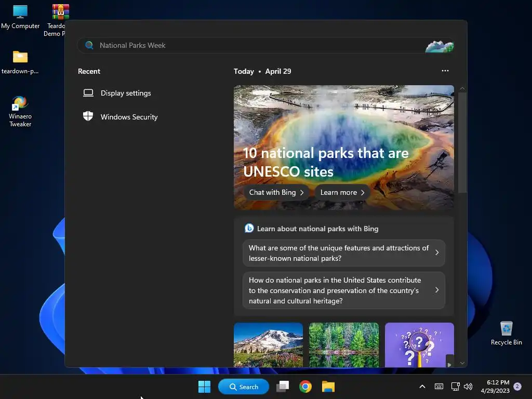Open the three-dot options menu beside date

coord(445,71)
